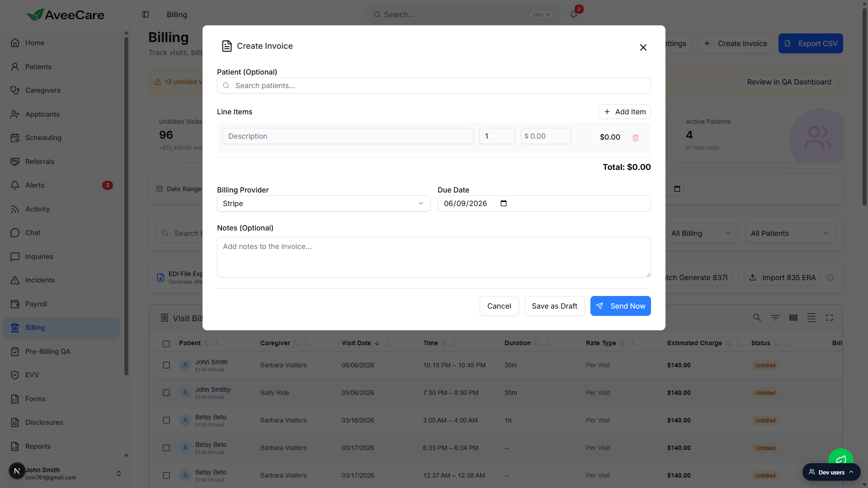
Task: Click the line item Description field
Action: (348, 136)
